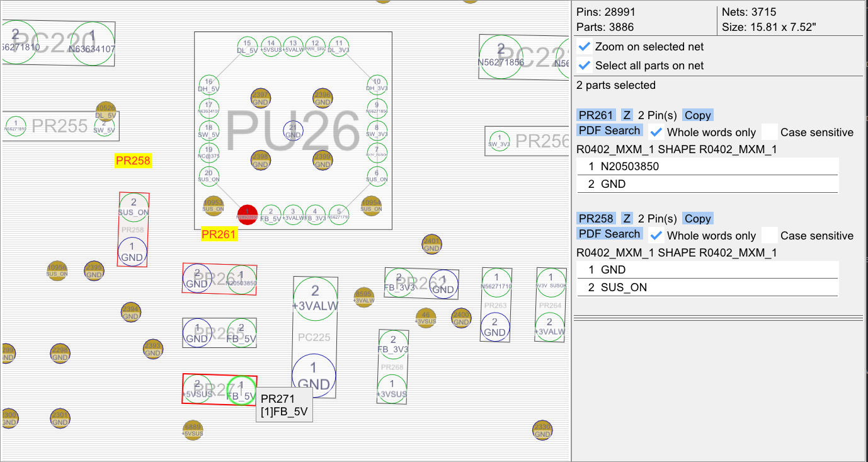Click via 10526 DL_5V
Screen dimensions: 868x462
pos(105,112)
